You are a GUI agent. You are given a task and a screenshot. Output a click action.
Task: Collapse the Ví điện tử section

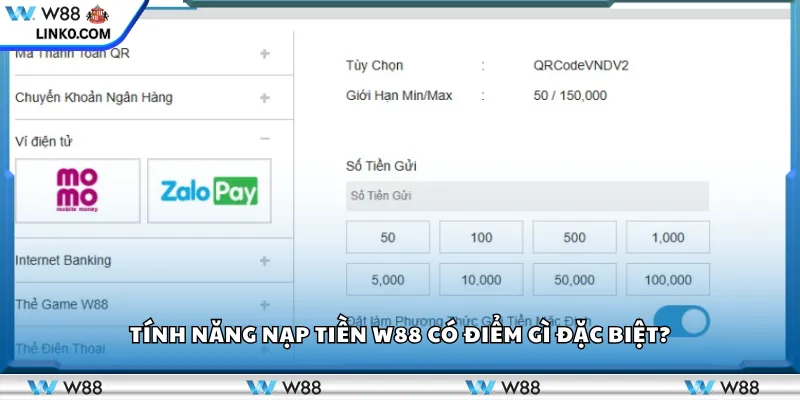click(265, 140)
